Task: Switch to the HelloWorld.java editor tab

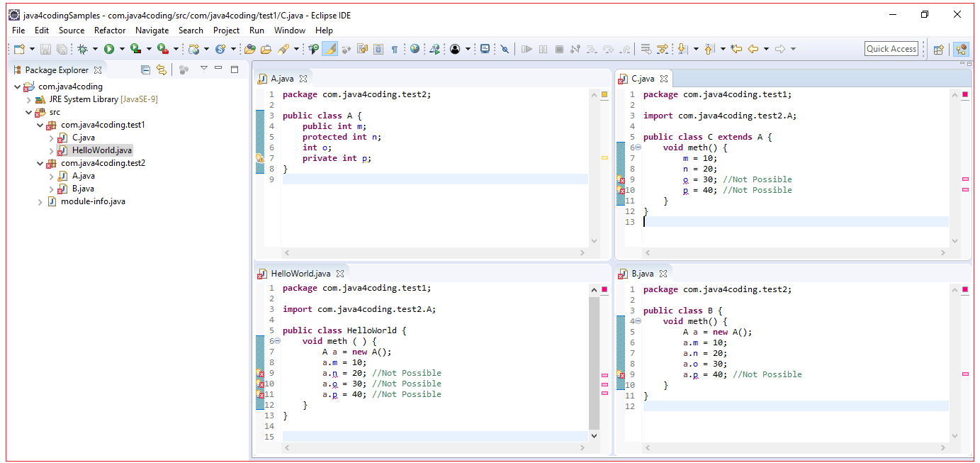Action: click(x=300, y=273)
